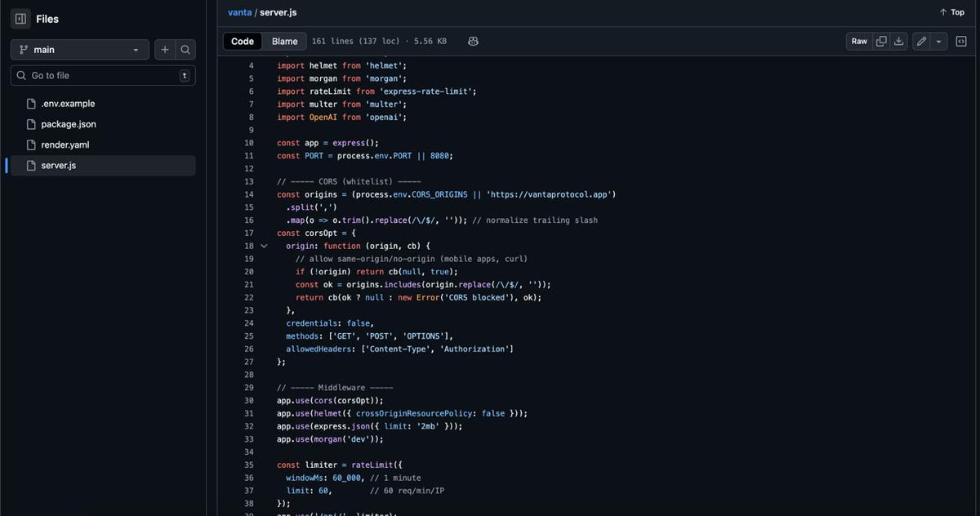980x516 pixels.
Task: Open Copilot icon next to file size
Action: pos(473,42)
